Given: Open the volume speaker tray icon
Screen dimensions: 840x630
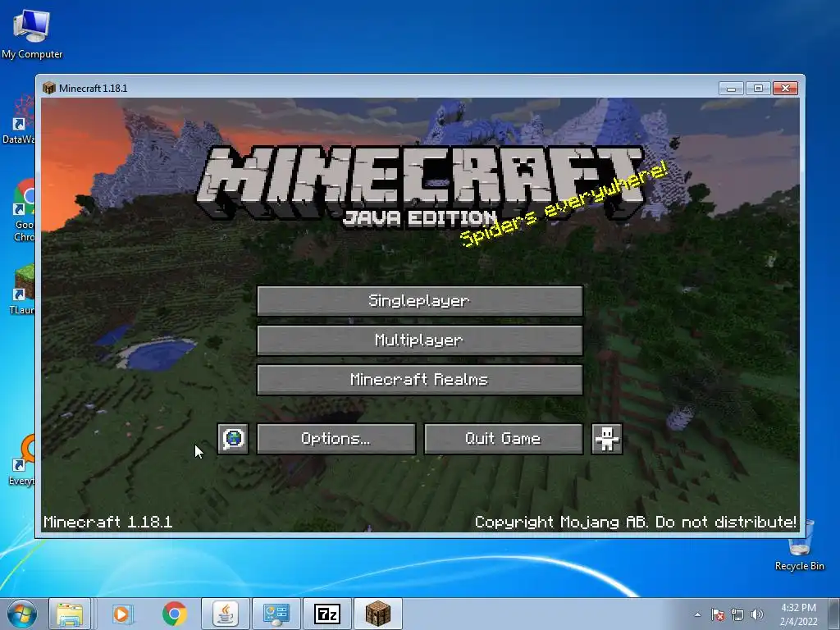Looking at the screenshot, I should [x=757, y=614].
